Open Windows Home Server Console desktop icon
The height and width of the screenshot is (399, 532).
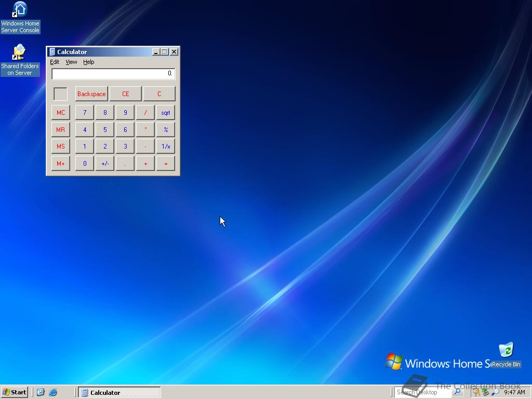20,17
